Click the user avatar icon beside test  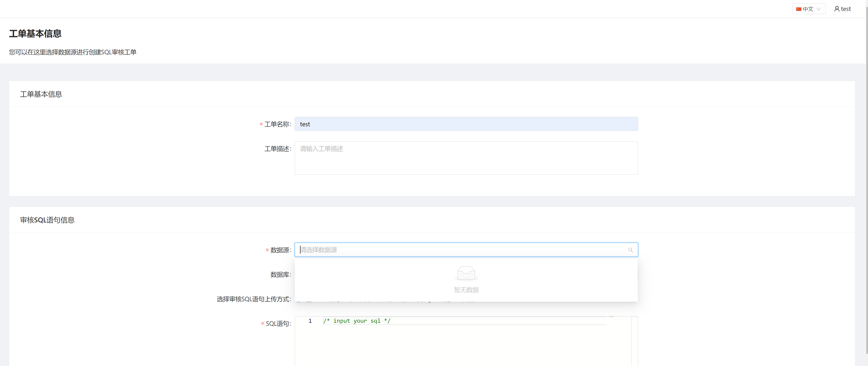[x=837, y=9]
